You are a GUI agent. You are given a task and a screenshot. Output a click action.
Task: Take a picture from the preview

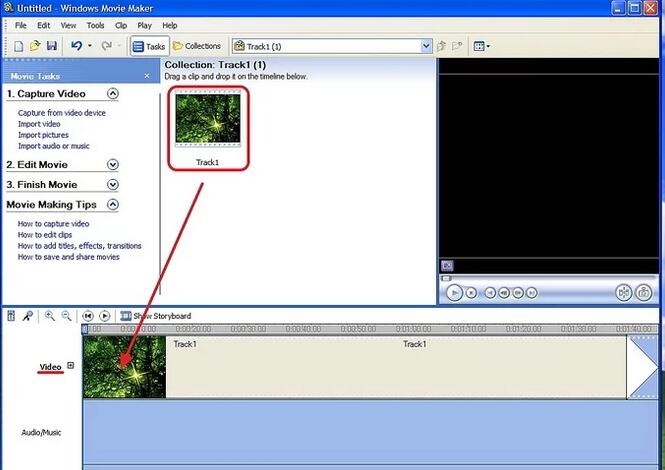coord(644,293)
